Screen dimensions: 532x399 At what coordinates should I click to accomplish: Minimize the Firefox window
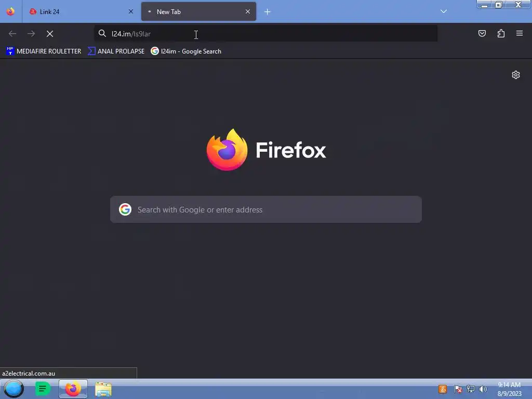(x=485, y=4)
